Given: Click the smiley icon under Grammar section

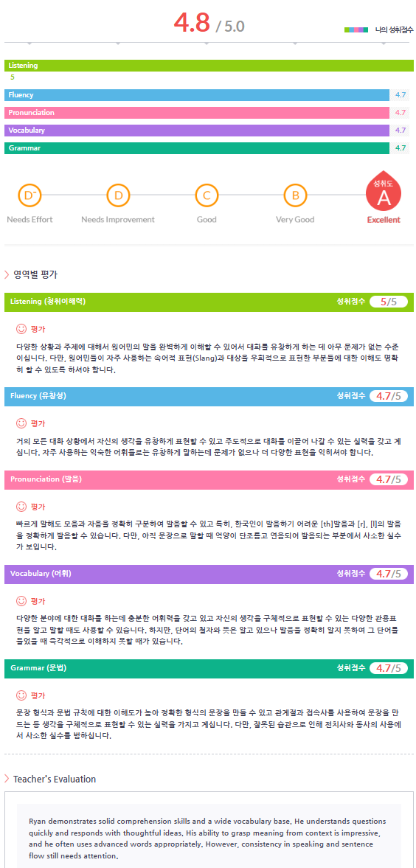Looking at the screenshot, I should [x=21, y=694].
